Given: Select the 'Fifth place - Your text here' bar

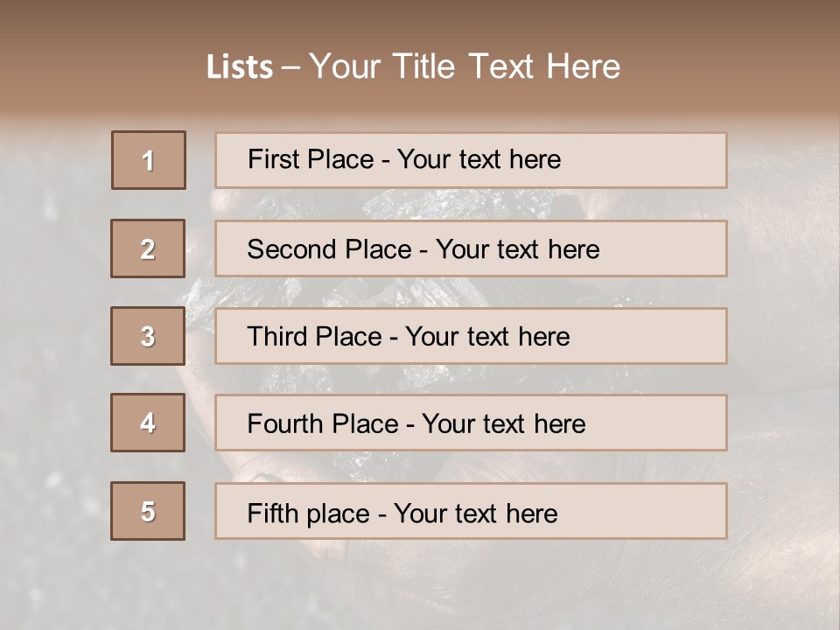Looking at the screenshot, I should click(471, 511).
